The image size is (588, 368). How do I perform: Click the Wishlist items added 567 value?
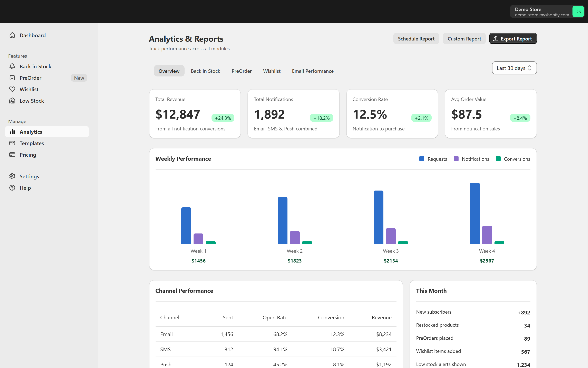526,352
